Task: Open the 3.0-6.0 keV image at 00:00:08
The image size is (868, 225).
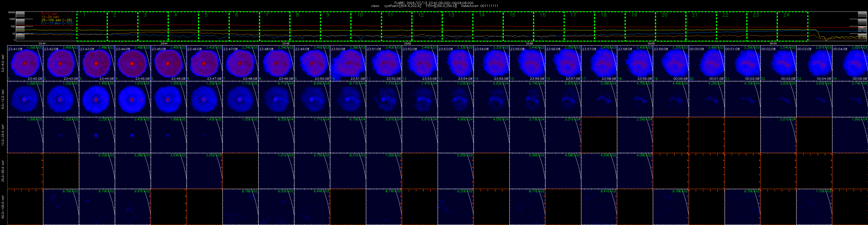Action: (706, 63)
